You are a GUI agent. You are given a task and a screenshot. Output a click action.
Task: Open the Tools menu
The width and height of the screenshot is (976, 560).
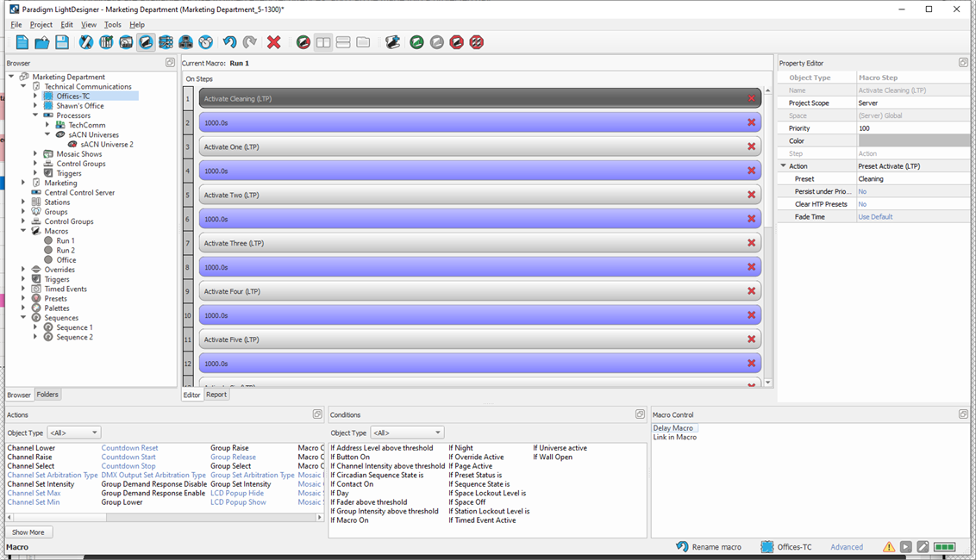coord(113,25)
